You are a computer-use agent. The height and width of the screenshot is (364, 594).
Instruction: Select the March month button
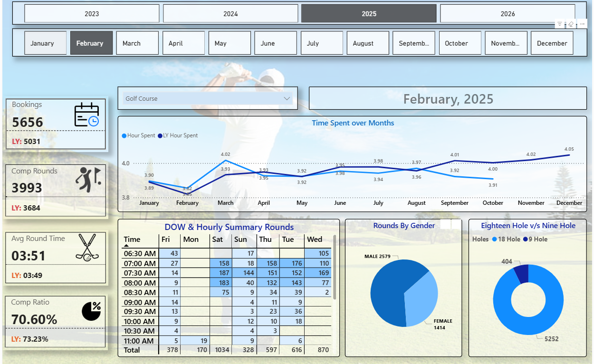[137, 43]
